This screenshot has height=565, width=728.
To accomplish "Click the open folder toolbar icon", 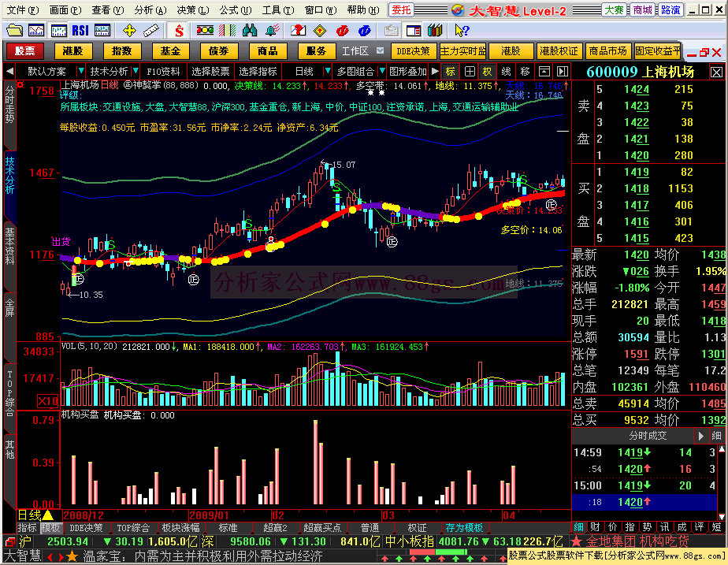I will coord(14,31).
